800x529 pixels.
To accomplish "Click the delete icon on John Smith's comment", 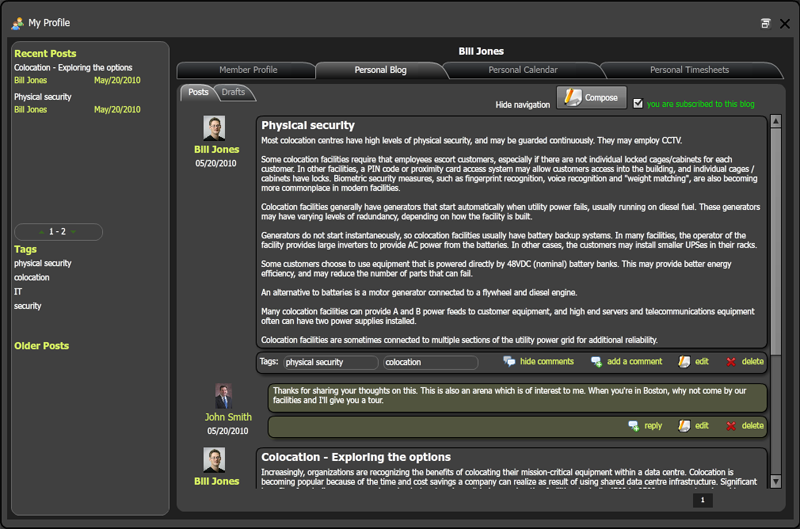I will click(731, 426).
